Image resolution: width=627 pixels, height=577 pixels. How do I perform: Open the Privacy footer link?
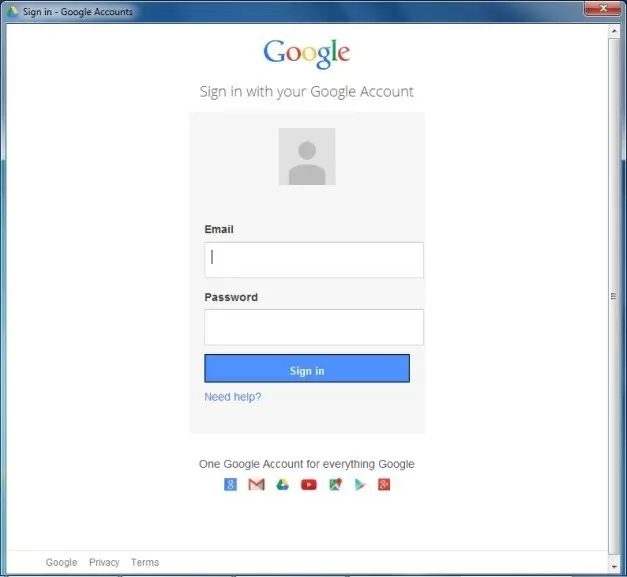pyautogui.click(x=104, y=563)
